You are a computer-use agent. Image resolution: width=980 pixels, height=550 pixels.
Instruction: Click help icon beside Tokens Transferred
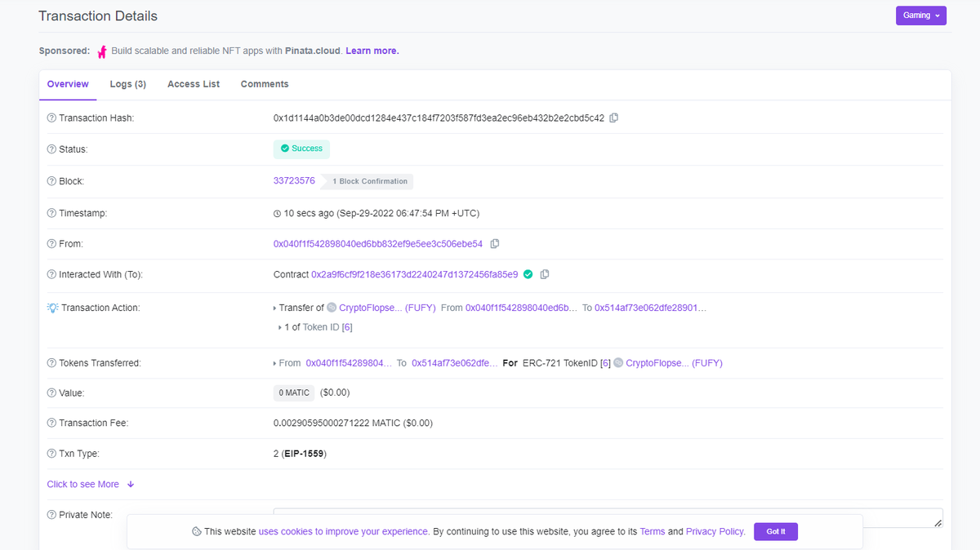[51, 363]
